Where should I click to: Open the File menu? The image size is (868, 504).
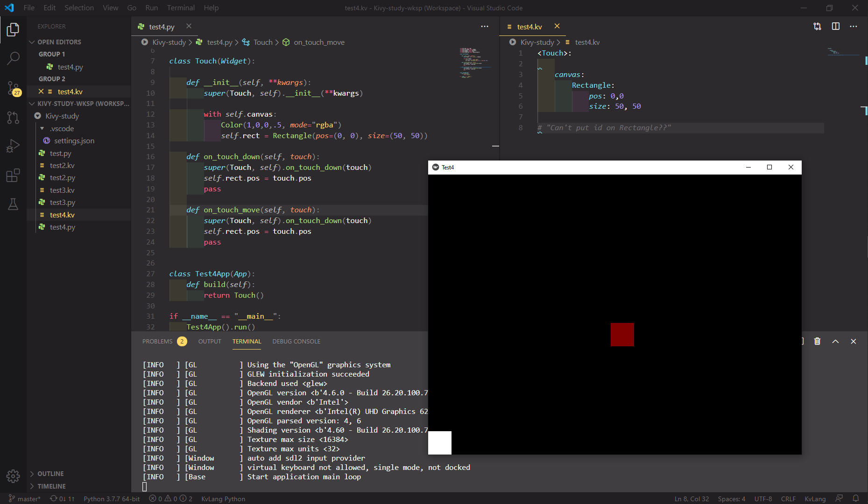click(x=29, y=8)
